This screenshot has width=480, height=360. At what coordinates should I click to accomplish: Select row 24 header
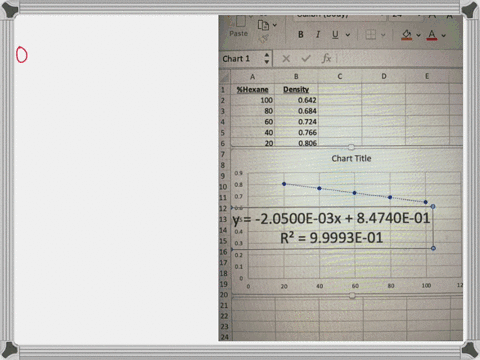tap(224, 337)
